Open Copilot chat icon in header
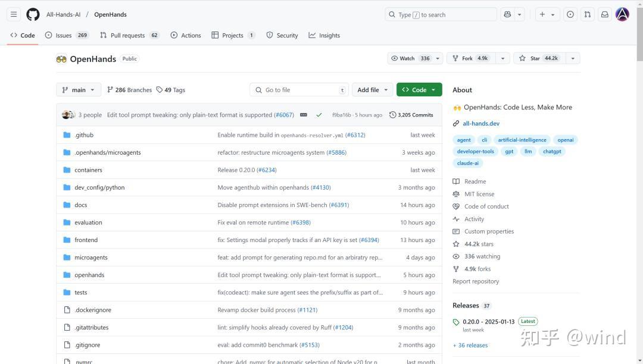Viewport: 643px width, 364px height. coord(507,14)
